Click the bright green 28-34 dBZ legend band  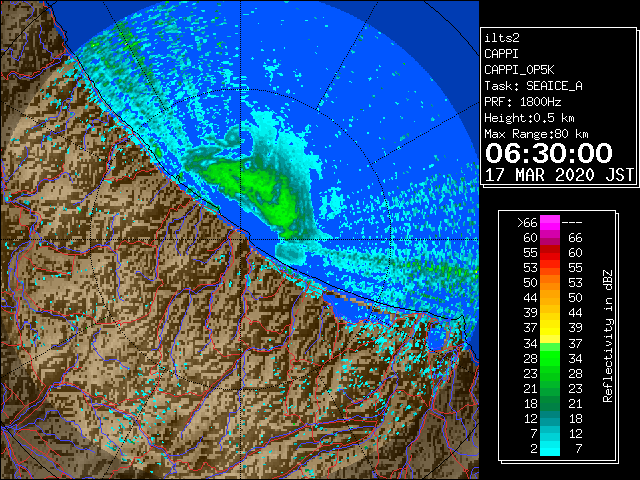point(550,358)
